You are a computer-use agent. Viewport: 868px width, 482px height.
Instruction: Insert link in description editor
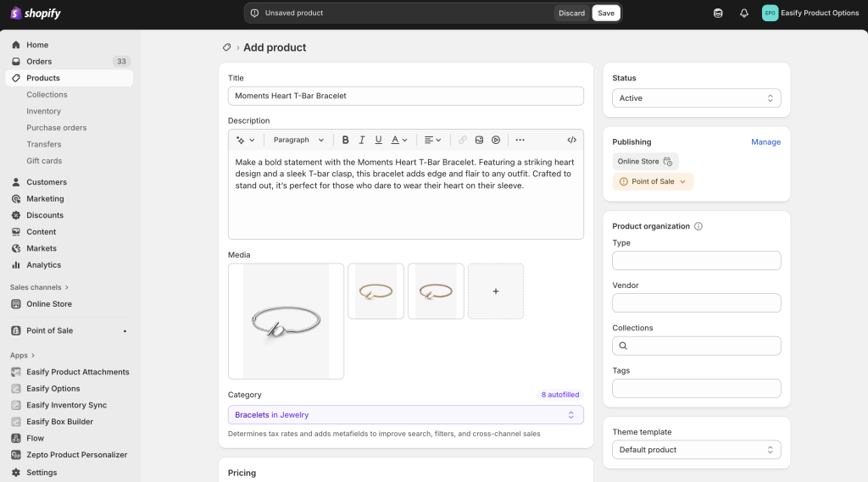462,140
